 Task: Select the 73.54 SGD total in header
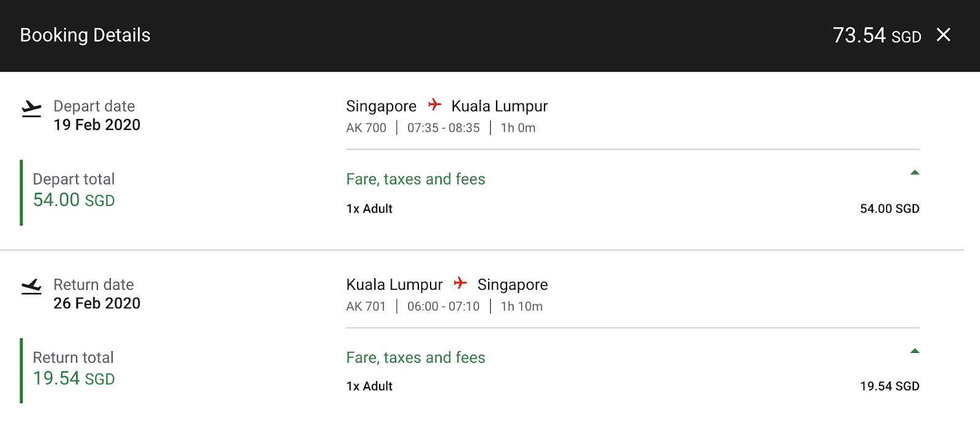point(876,36)
